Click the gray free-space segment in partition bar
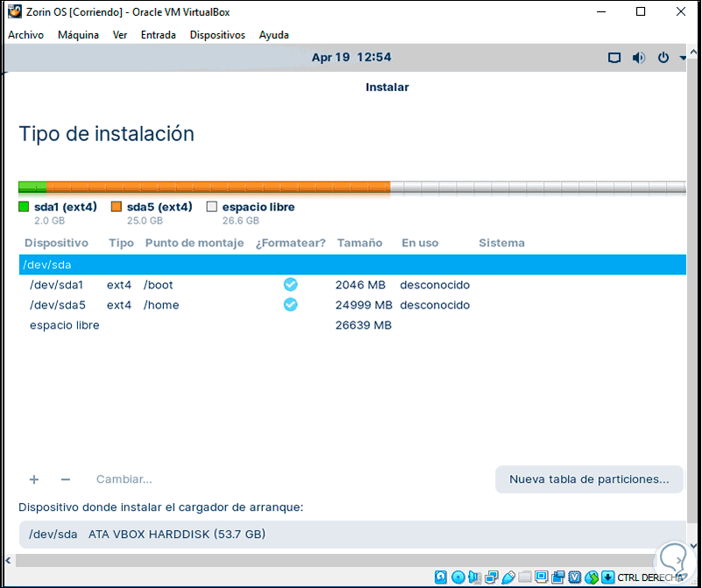The image size is (702, 588). [538, 187]
